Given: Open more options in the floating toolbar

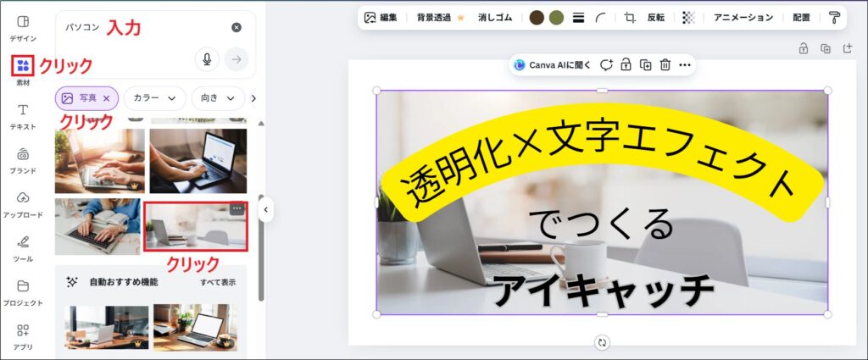Looking at the screenshot, I should pos(685,65).
